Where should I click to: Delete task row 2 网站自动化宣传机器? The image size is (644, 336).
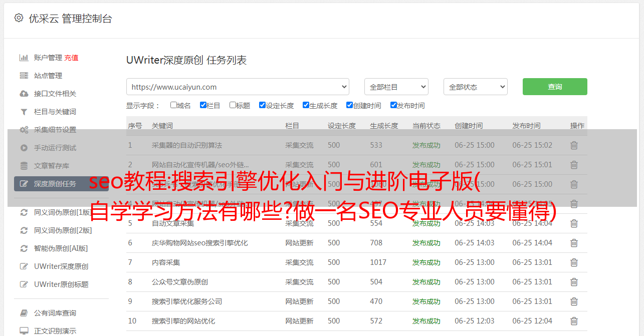tap(574, 165)
